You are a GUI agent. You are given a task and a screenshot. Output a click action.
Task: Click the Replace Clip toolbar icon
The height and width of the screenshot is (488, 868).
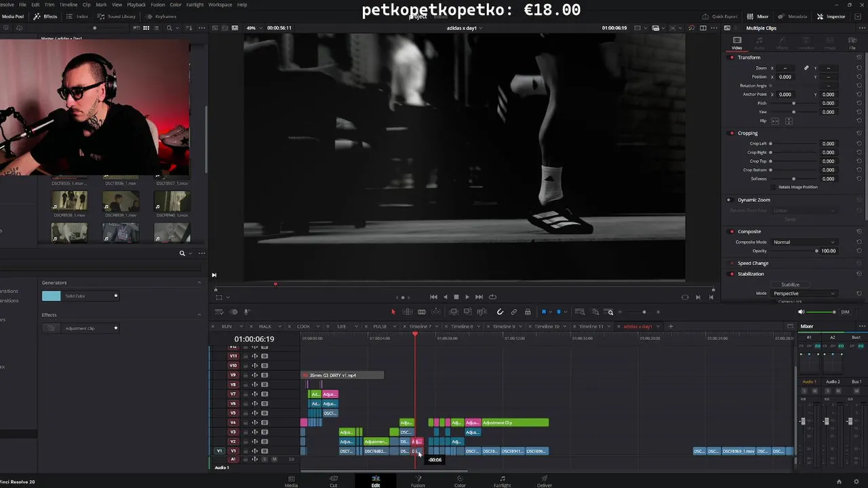(x=482, y=312)
